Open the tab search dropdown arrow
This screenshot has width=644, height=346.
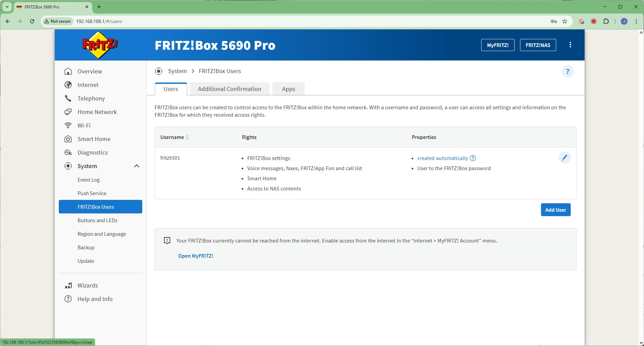[x=7, y=7]
